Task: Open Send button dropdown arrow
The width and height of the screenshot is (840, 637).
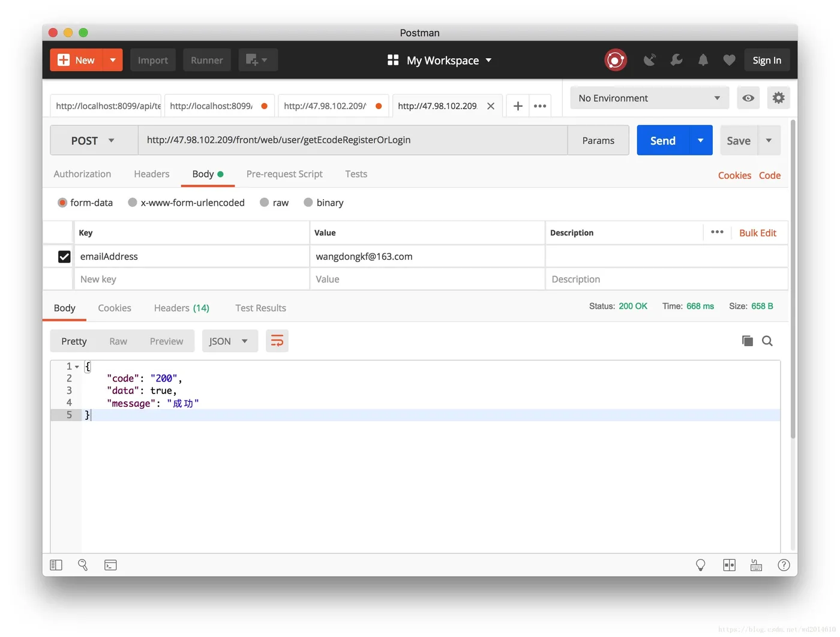Action: click(x=700, y=140)
